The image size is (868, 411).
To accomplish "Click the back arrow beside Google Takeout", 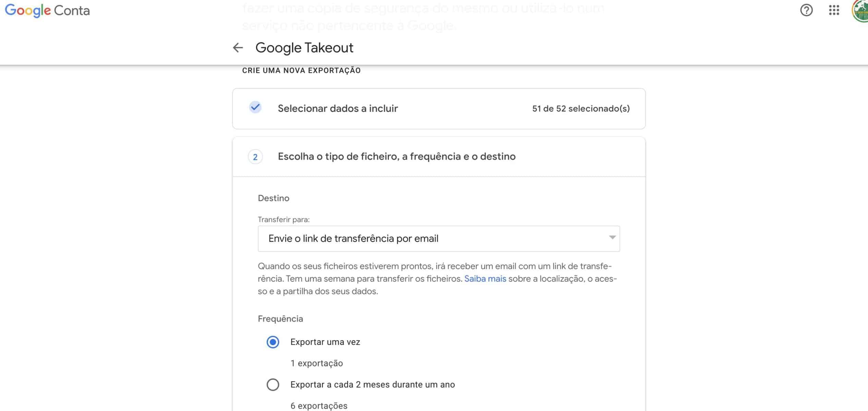I will coord(238,48).
